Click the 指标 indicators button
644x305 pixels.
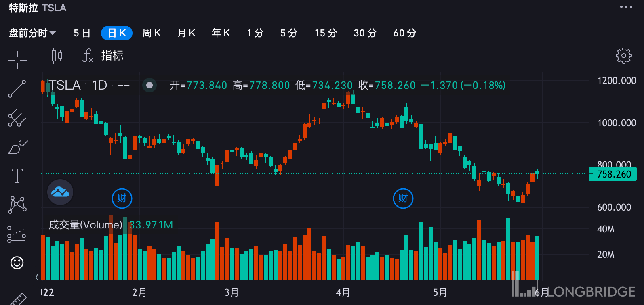coord(112,56)
